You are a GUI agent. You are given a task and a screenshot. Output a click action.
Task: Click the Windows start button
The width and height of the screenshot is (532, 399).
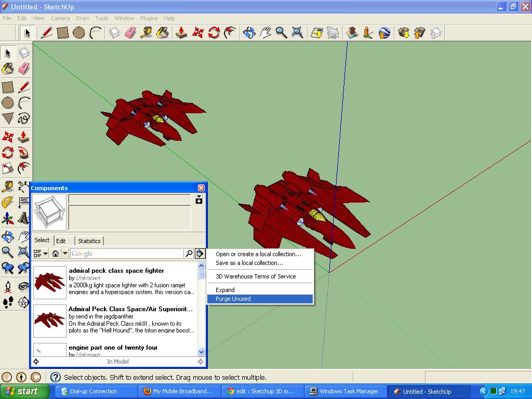tap(24, 391)
